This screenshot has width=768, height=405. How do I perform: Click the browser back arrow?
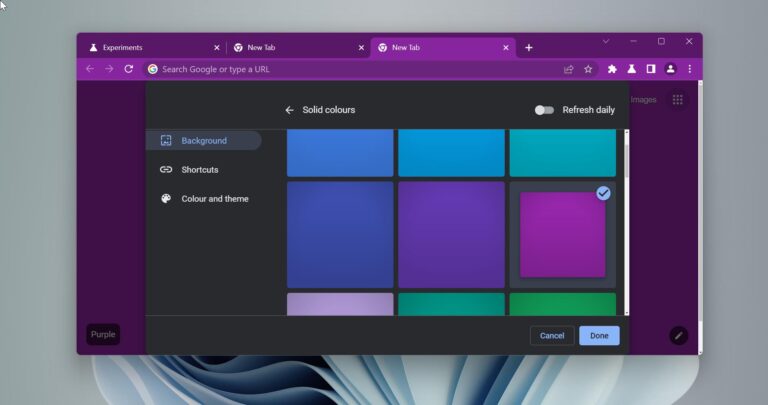click(x=90, y=69)
